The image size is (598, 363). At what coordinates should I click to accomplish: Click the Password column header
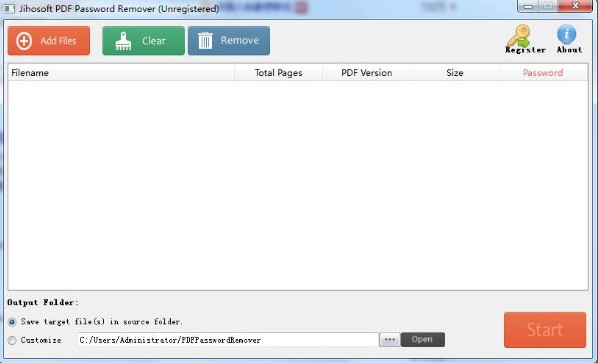tap(543, 72)
